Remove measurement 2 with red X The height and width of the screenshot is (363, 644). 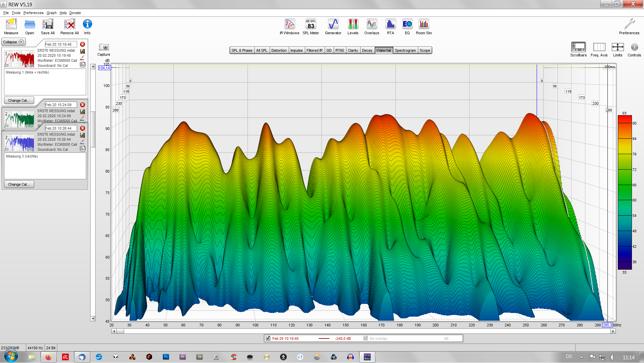(83, 105)
